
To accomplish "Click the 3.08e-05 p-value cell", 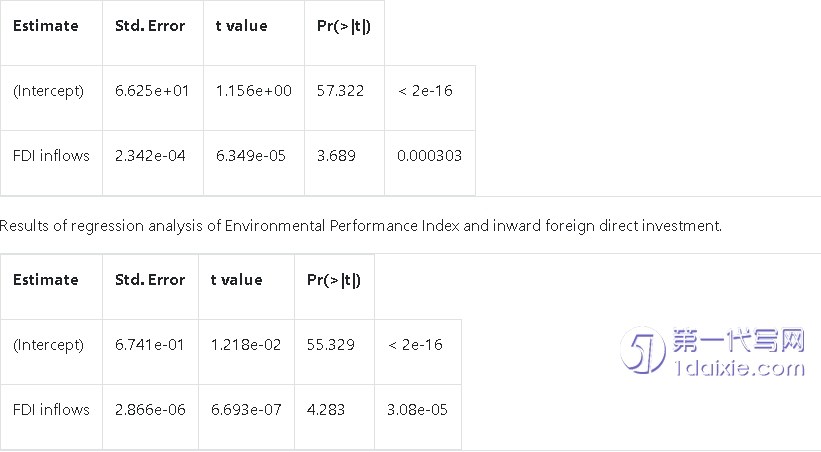I will (417, 410).
